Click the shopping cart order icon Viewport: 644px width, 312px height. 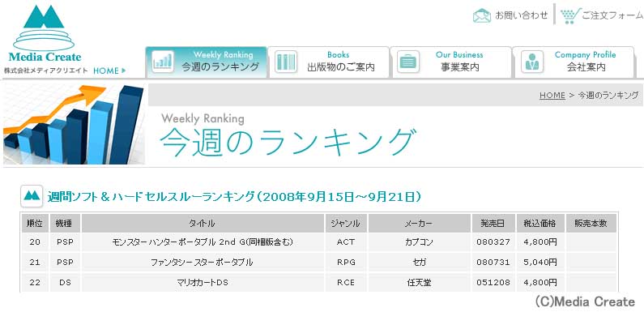[x=570, y=15]
